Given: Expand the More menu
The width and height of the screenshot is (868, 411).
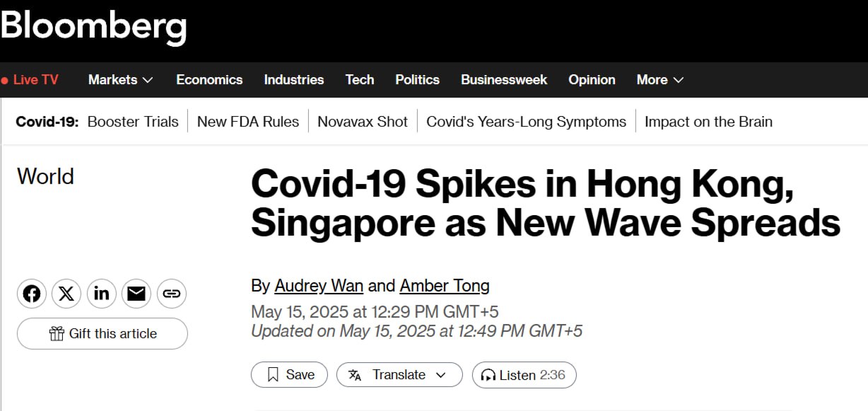Looking at the screenshot, I should (659, 80).
